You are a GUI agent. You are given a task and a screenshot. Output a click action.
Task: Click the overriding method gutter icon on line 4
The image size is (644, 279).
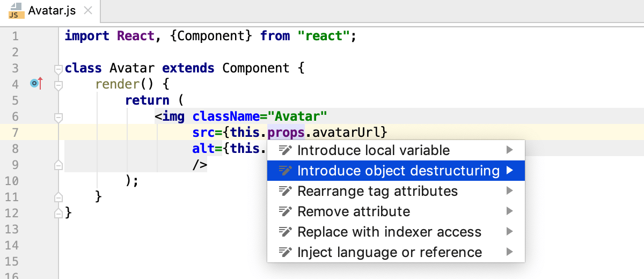click(x=36, y=84)
